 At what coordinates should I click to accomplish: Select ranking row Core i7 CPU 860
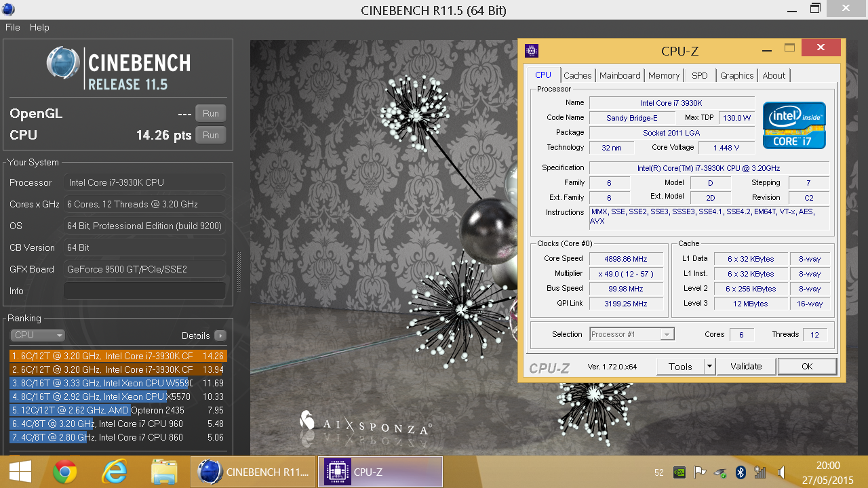pos(118,437)
